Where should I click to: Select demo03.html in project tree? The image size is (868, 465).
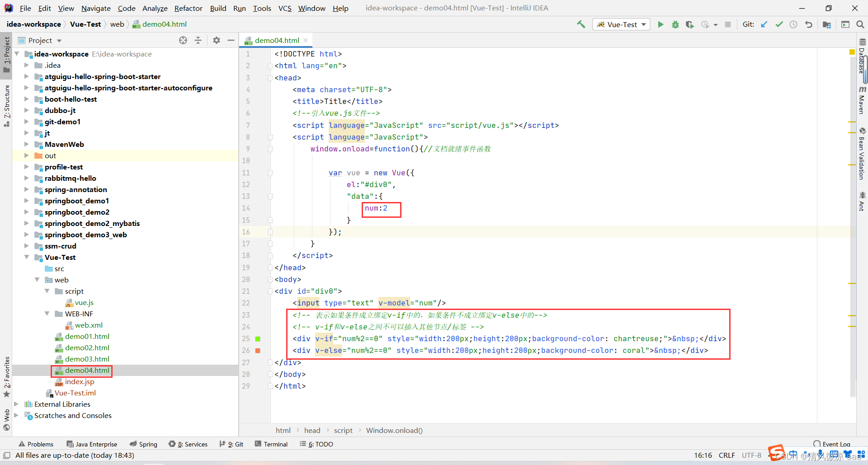tap(87, 359)
